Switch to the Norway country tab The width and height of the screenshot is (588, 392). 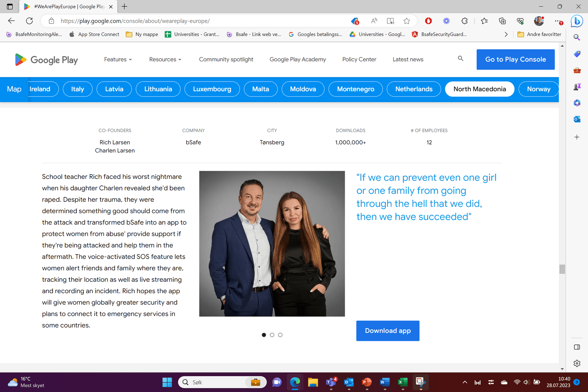538,89
